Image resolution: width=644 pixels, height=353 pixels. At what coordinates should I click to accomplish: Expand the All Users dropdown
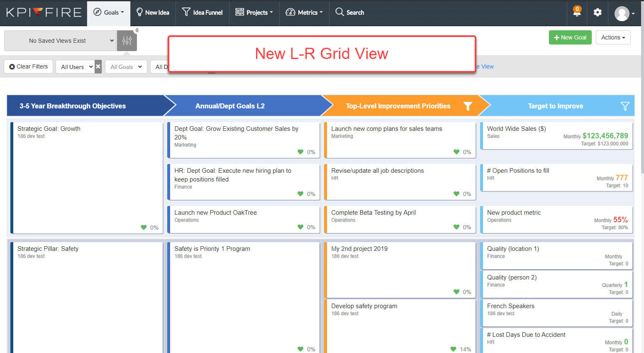[x=76, y=67]
